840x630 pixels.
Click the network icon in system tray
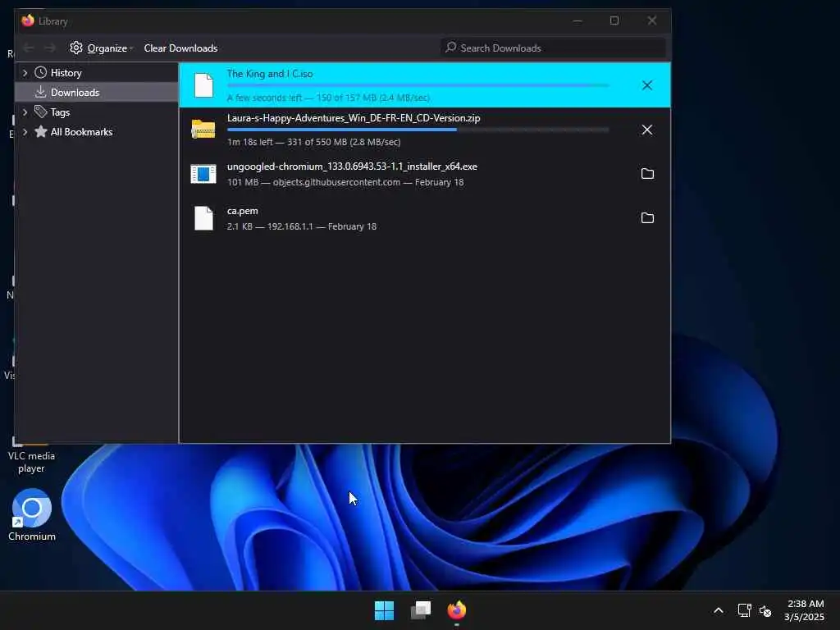[744, 610]
